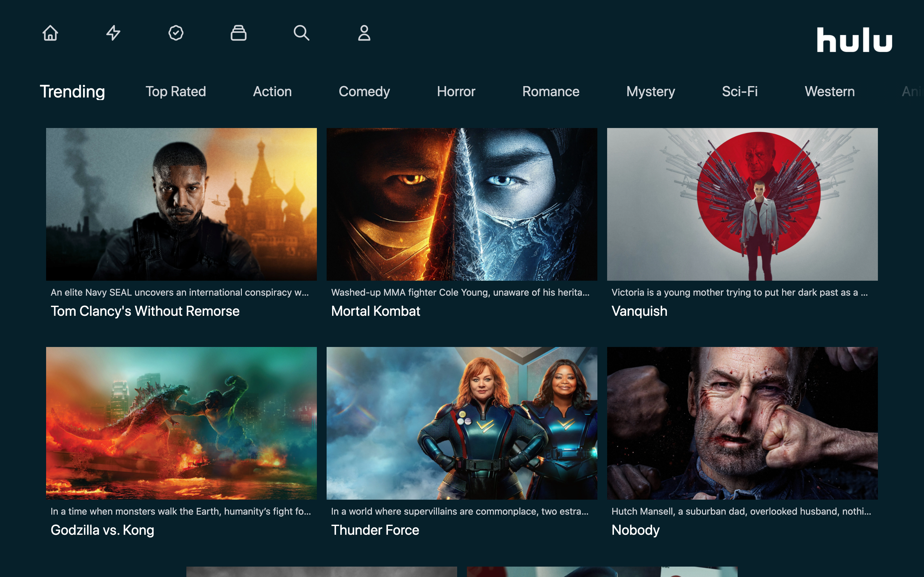Viewport: 924px width, 577px height.
Task: Open the Comedy category
Action: [364, 92]
